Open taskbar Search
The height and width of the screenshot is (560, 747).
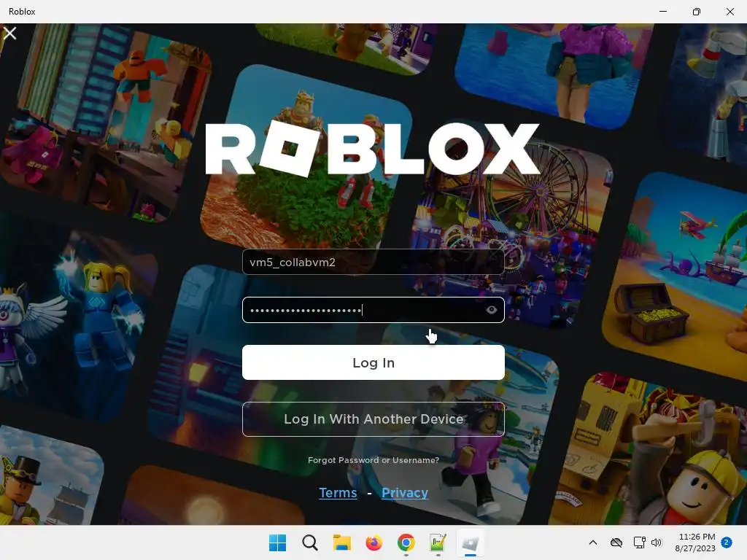click(309, 542)
